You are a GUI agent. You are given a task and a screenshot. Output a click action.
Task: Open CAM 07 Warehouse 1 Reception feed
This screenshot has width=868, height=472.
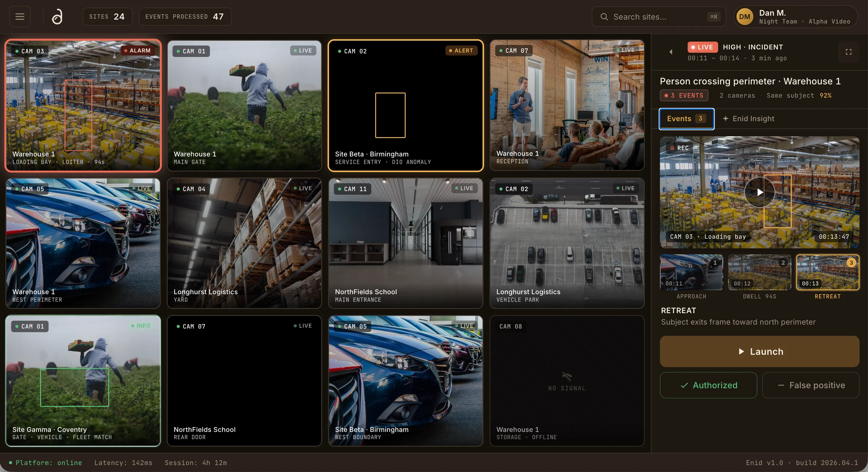[567, 105]
